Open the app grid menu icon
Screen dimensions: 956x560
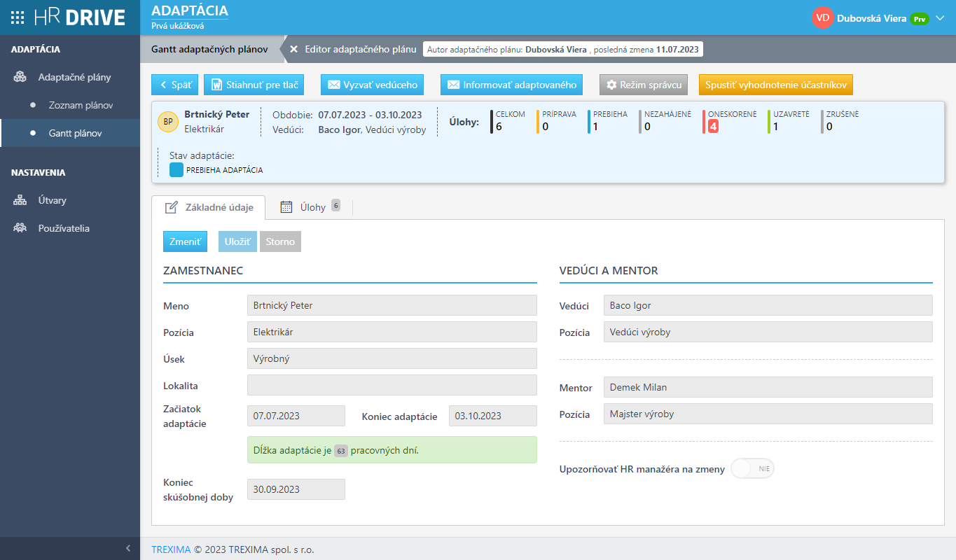18,18
